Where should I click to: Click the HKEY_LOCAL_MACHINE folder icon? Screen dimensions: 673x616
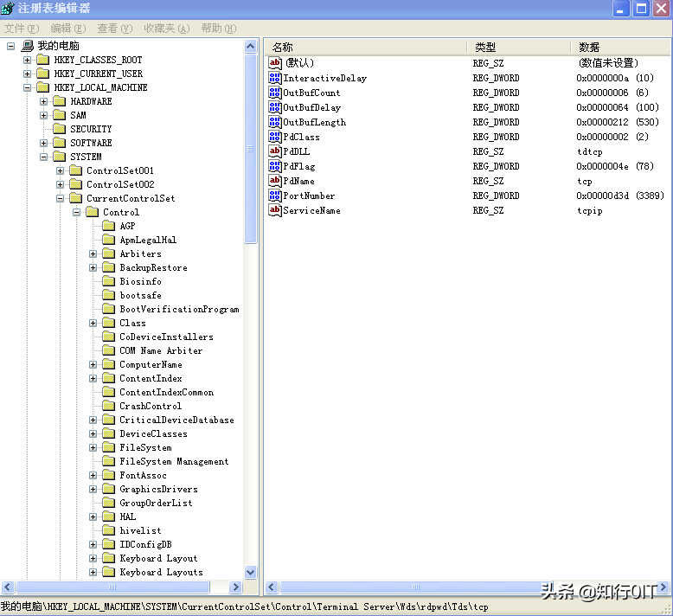tap(43, 87)
